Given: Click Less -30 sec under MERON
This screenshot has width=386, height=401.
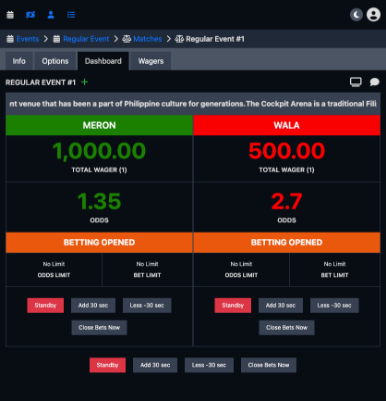Looking at the screenshot, I should coord(147,305).
